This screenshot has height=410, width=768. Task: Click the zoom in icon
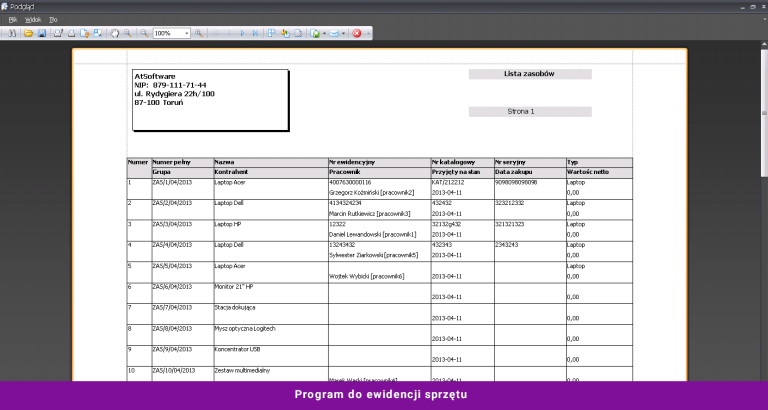pos(199,33)
